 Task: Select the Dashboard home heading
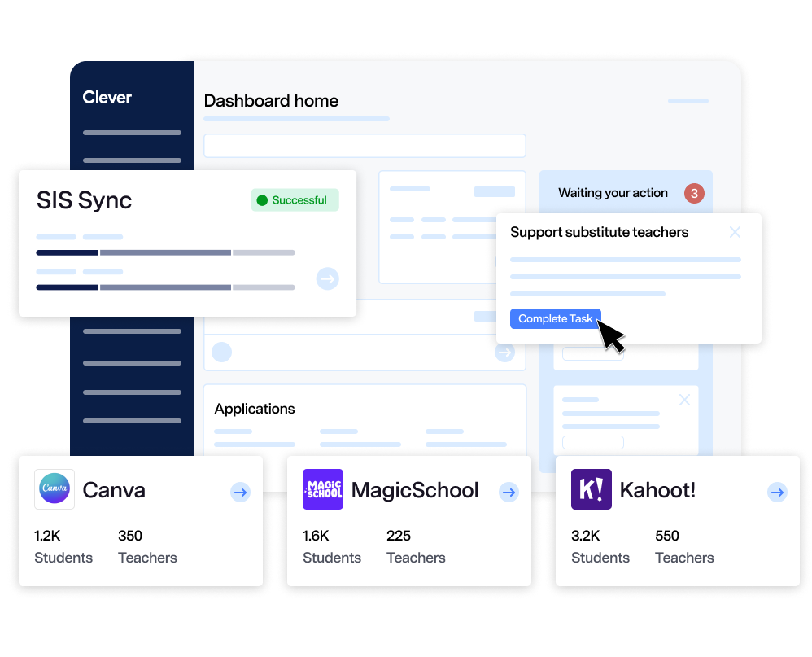pos(271,101)
